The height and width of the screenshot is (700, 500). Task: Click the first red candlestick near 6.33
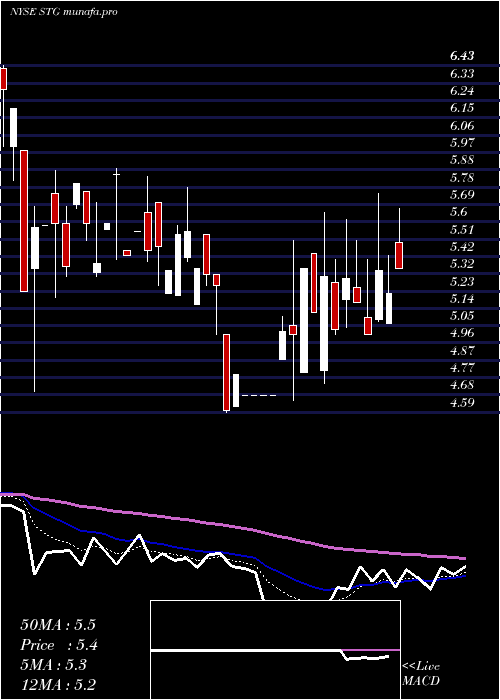[4, 79]
